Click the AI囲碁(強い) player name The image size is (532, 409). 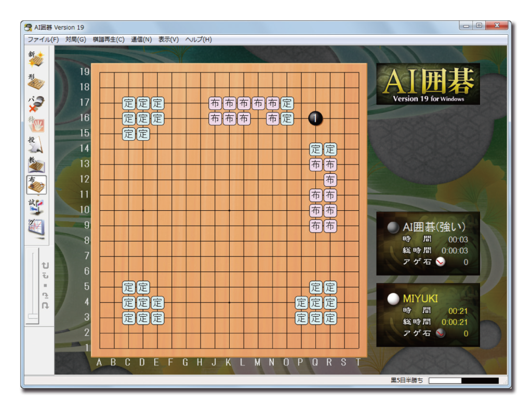pos(434,227)
